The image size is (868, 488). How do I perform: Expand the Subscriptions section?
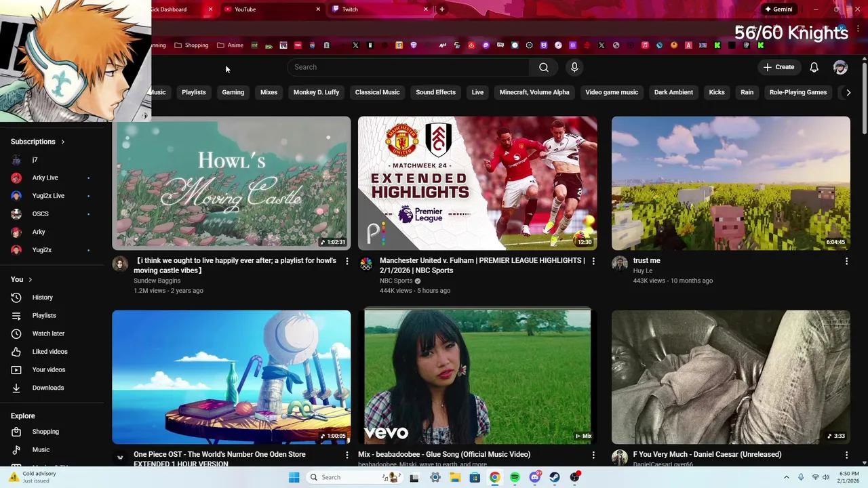tap(37, 142)
